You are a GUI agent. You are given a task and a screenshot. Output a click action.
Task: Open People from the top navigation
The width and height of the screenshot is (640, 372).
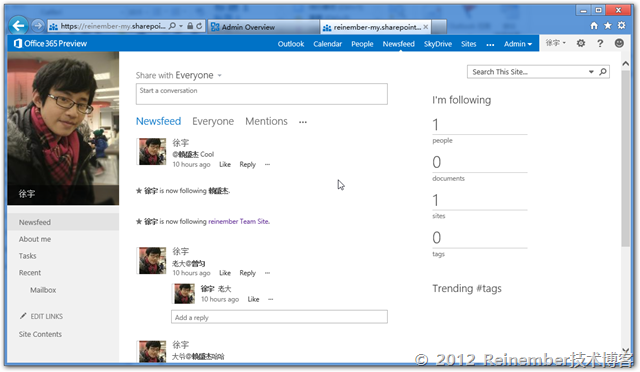pyautogui.click(x=362, y=44)
